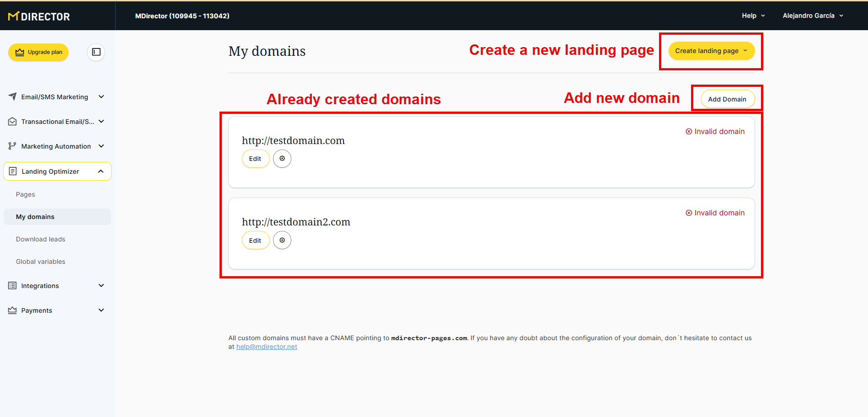
Task: Expand the Email/SMS Marketing chevron
Action: pyautogui.click(x=101, y=96)
